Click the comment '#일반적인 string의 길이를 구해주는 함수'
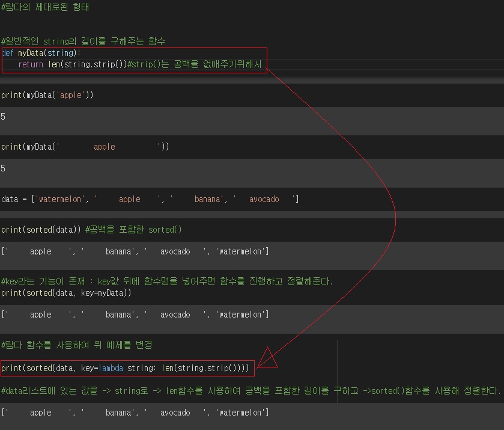Image resolution: width=504 pixels, height=430 pixels. [x=83, y=41]
